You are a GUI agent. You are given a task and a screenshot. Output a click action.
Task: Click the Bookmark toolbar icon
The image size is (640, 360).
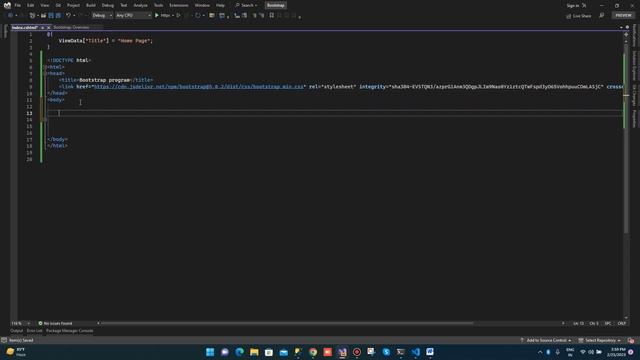[272, 16]
